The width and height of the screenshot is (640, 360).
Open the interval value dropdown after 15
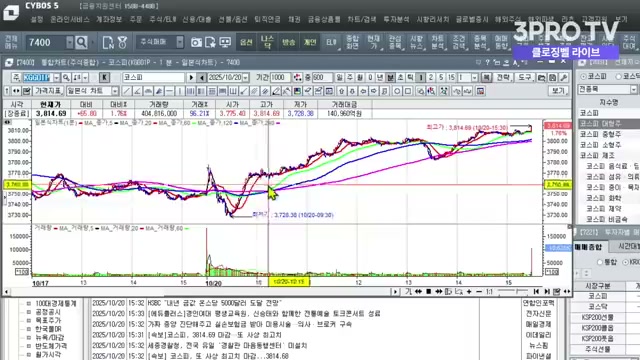pyautogui.click(x=474, y=78)
